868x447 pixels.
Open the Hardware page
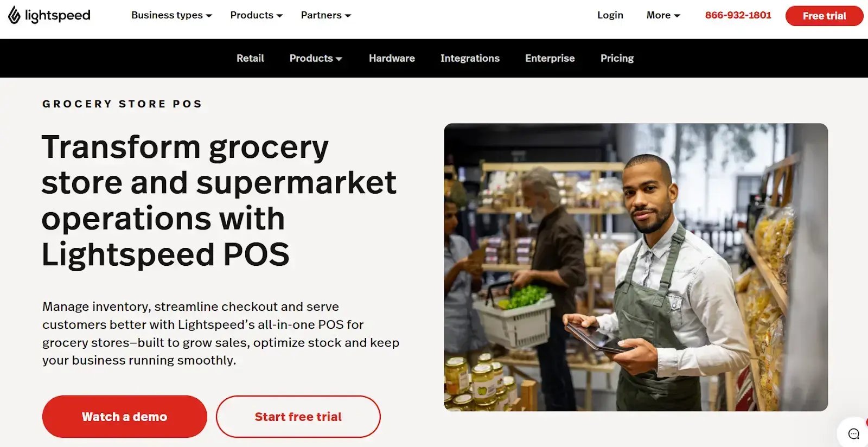pyautogui.click(x=392, y=58)
